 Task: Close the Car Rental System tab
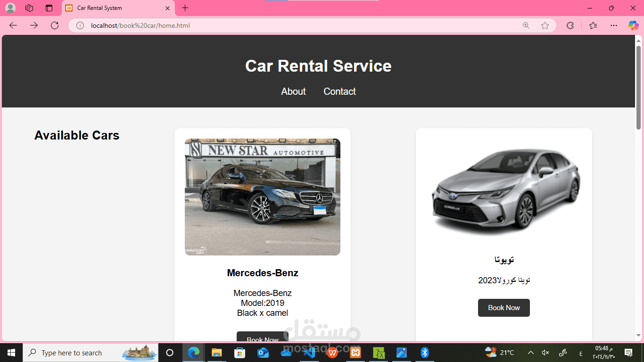click(167, 8)
